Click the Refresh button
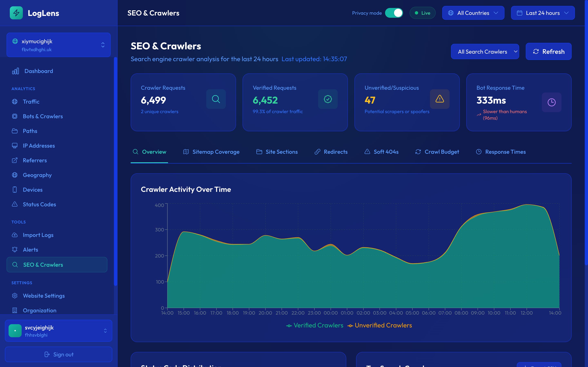The image size is (588, 367). (x=549, y=51)
